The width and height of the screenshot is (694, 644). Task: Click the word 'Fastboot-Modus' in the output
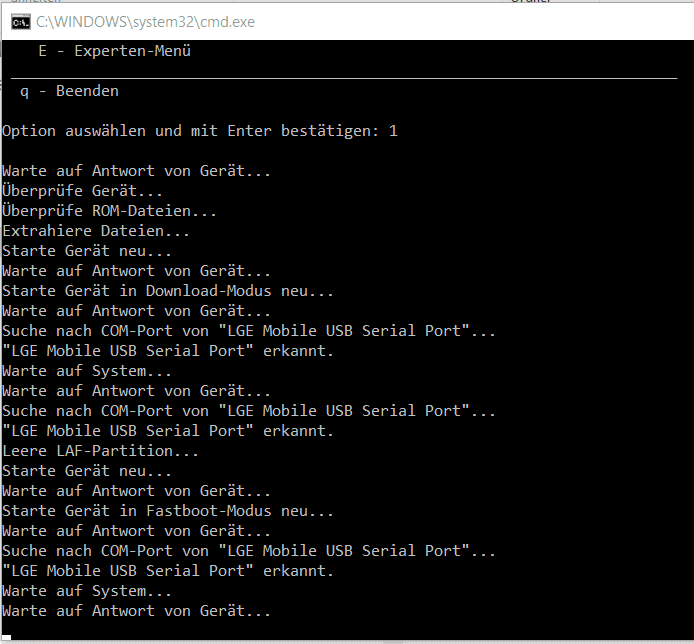point(208,511)
